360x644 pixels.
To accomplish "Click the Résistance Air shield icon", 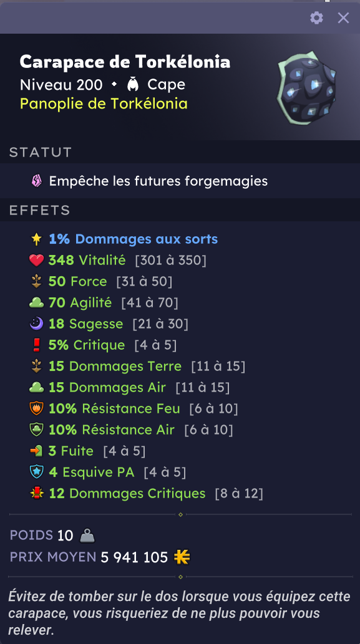I will pos(37,430).
